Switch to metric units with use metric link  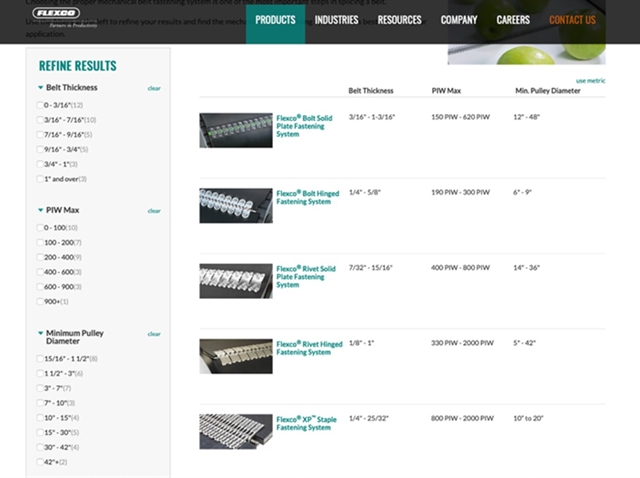590,81
